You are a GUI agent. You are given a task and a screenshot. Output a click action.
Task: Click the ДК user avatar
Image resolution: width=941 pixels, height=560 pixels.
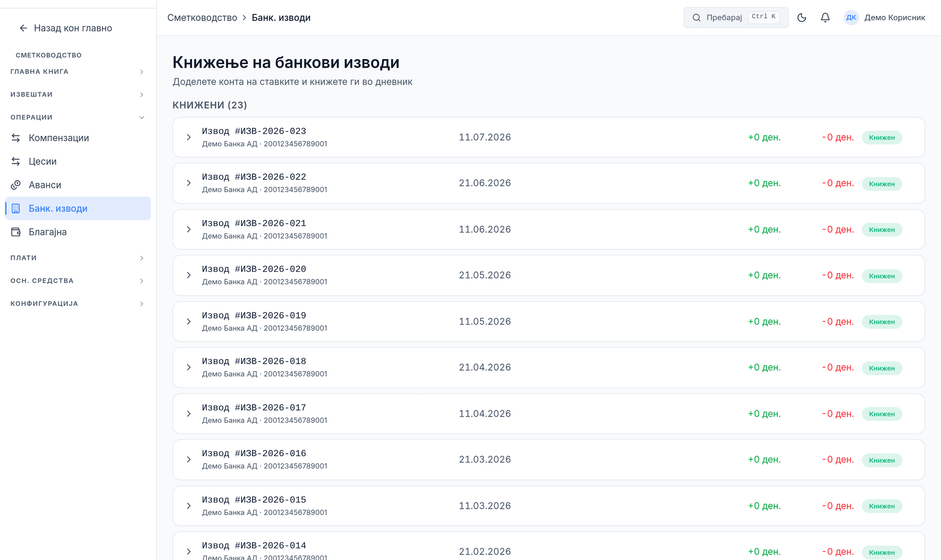tap(851, 18)
